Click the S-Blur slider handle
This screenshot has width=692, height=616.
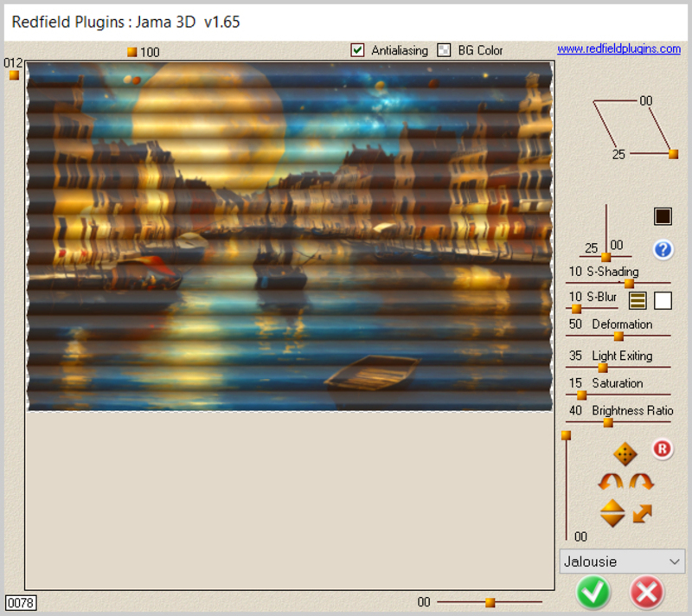(576, 309)
